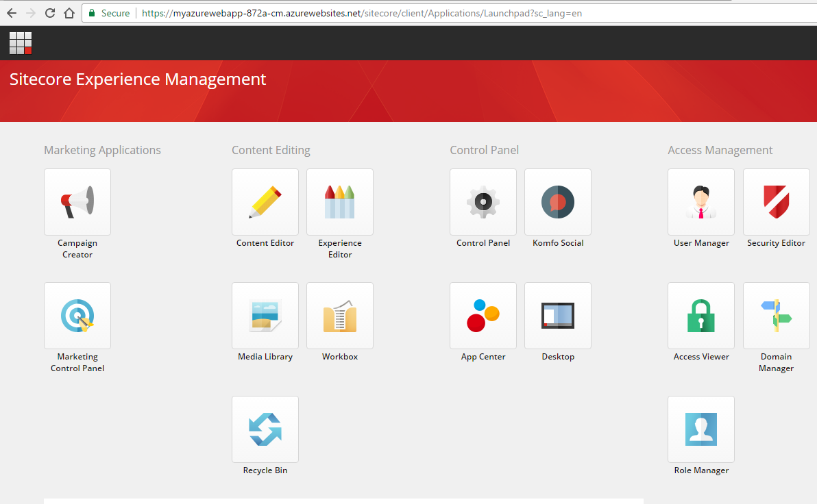Open the Role Manager icon
Image resolution: width=817 pixels, height=504 pixels.
[x=700, y=429]
